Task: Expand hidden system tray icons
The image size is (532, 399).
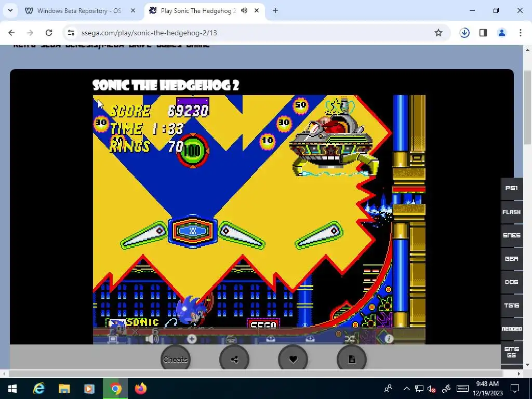Action: 406,389
